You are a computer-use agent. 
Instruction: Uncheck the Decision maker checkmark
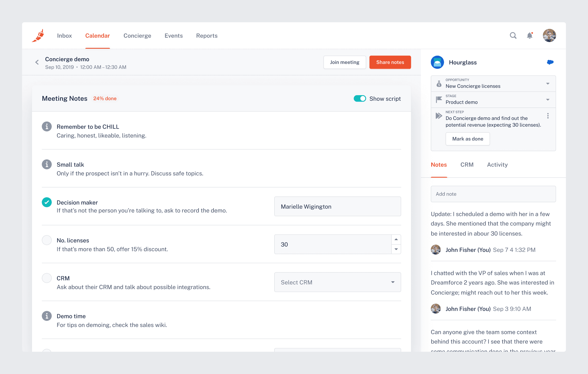[47, 202]
